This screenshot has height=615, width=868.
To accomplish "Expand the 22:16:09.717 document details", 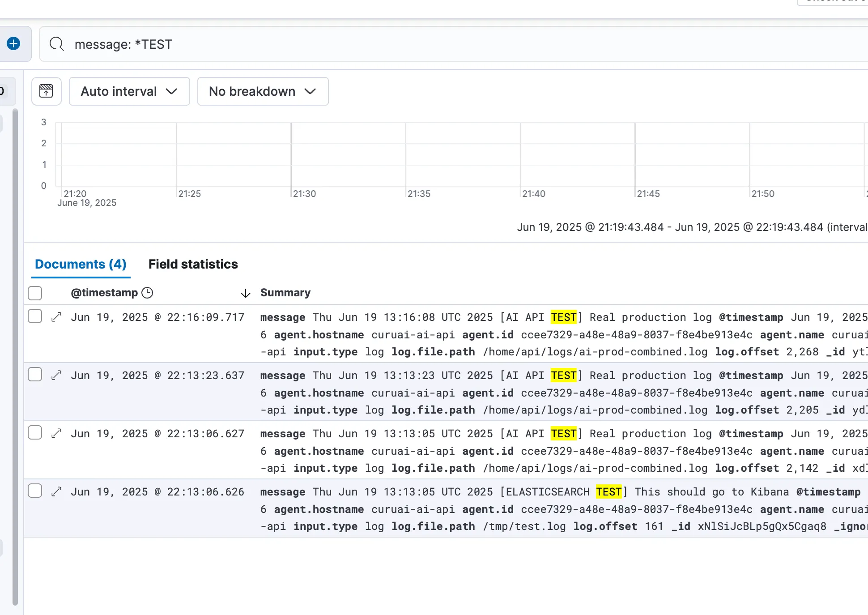I will pyautogui.click(x=56, y=317).
